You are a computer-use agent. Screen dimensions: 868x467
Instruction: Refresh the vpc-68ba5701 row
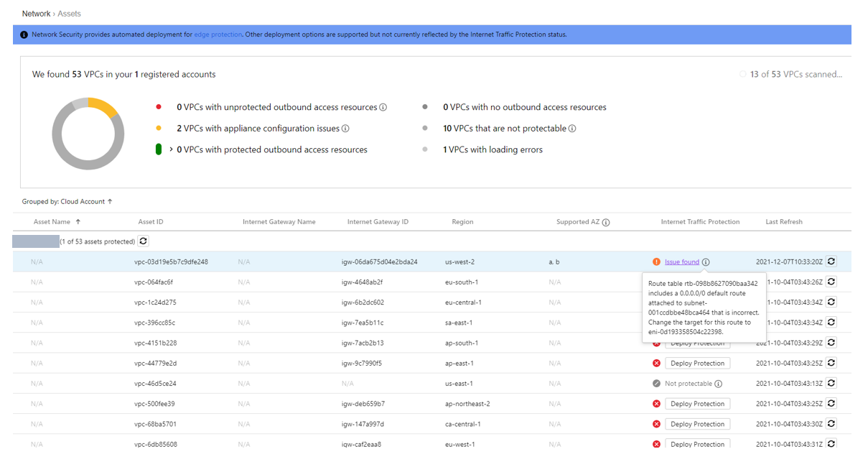[x=831, y=424]
